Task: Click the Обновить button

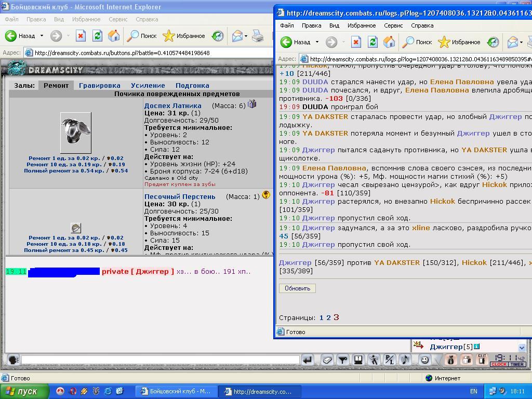Action: [x=297, y=288]
